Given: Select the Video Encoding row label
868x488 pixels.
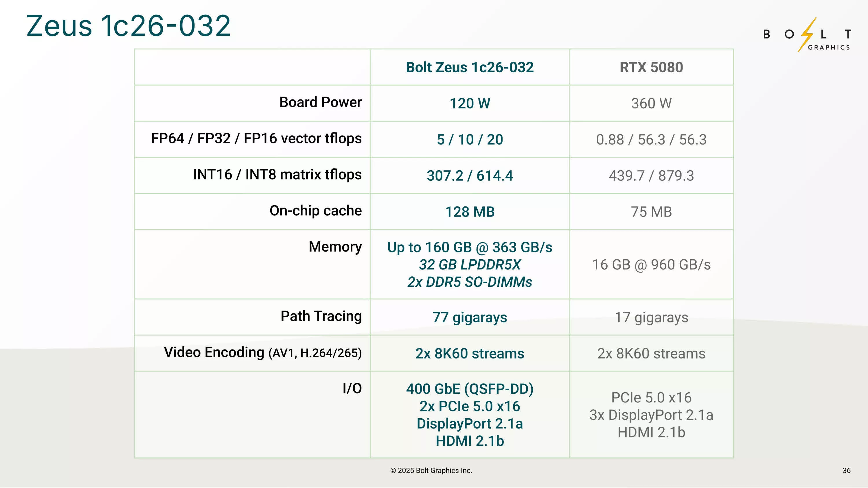Looking at the screenshot, I should tap(262, 353).
